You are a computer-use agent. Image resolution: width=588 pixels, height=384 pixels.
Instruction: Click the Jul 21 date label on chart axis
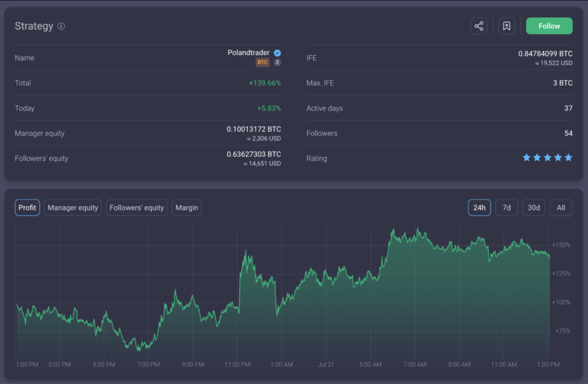tap(326, 365)
